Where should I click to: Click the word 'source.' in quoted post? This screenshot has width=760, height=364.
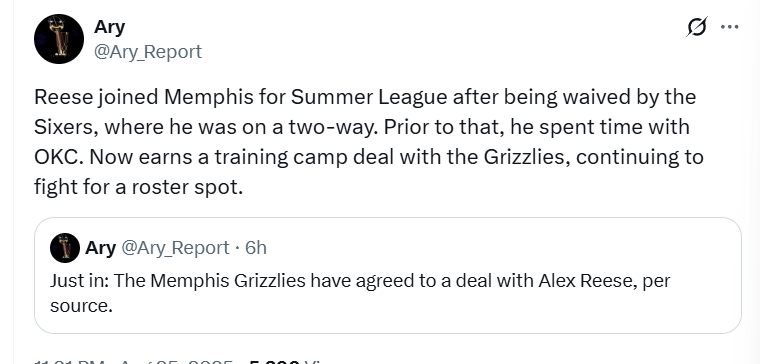click(x=81, y=306)
